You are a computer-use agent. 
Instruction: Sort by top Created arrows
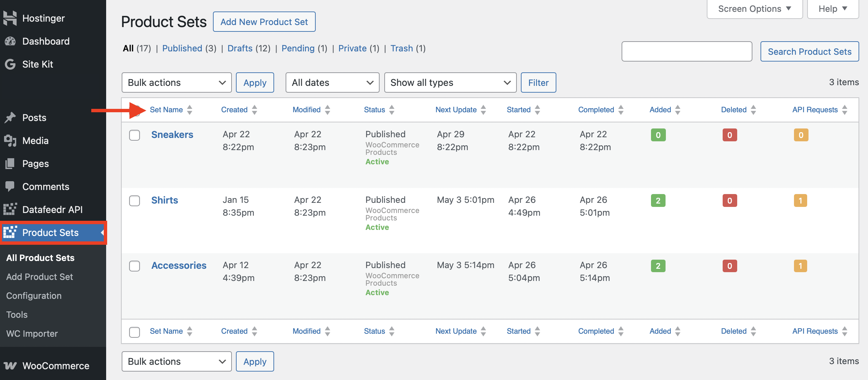[x=255, y=110]
